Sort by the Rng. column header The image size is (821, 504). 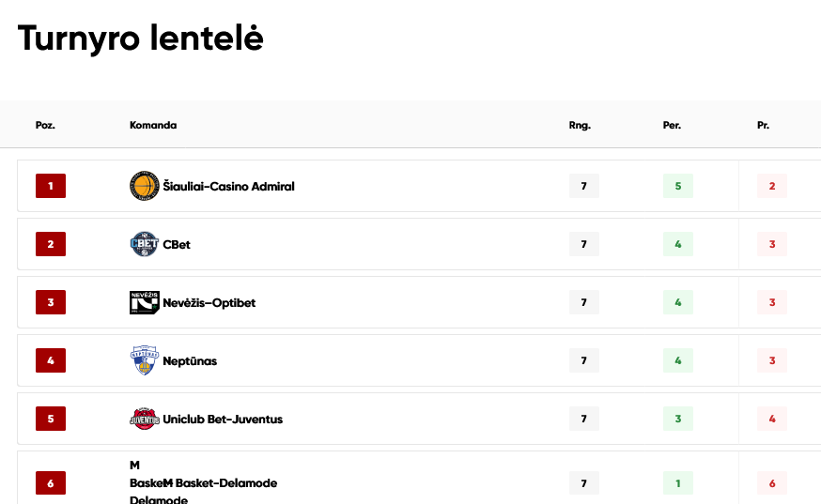[x=580, y=125]
